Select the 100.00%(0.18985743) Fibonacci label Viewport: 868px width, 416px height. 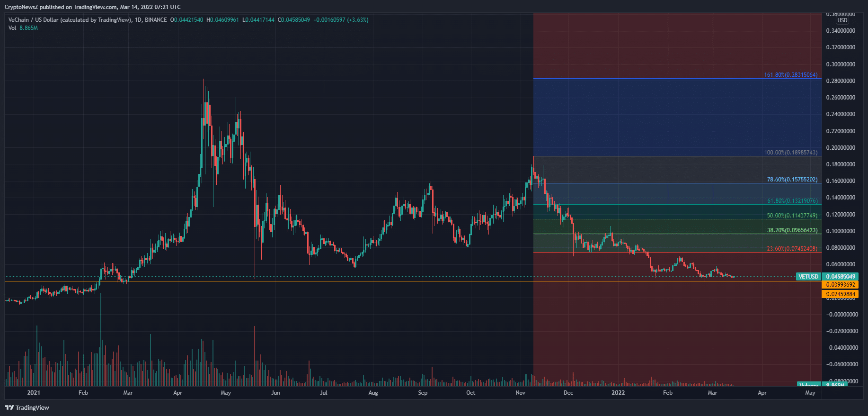791,153
